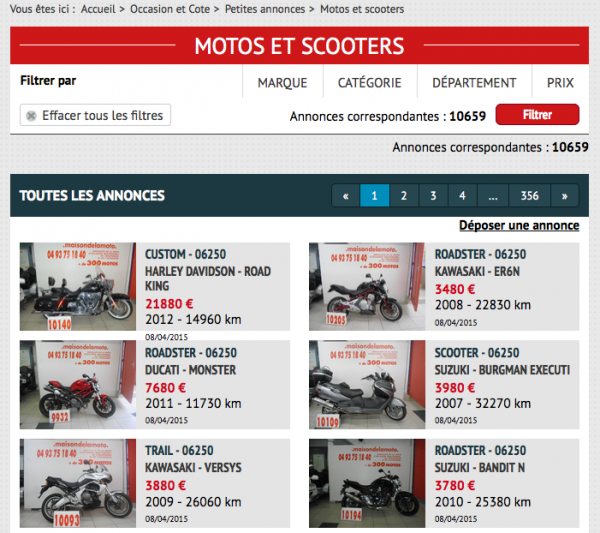Viewport: 600px width, 533px height.
Task: Click 2011 - 11730 km text
Action: point(193,403)
